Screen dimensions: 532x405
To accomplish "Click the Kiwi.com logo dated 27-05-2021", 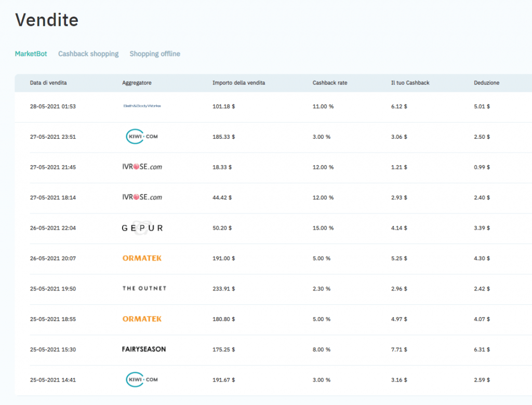I will click(x=142, y=137).
